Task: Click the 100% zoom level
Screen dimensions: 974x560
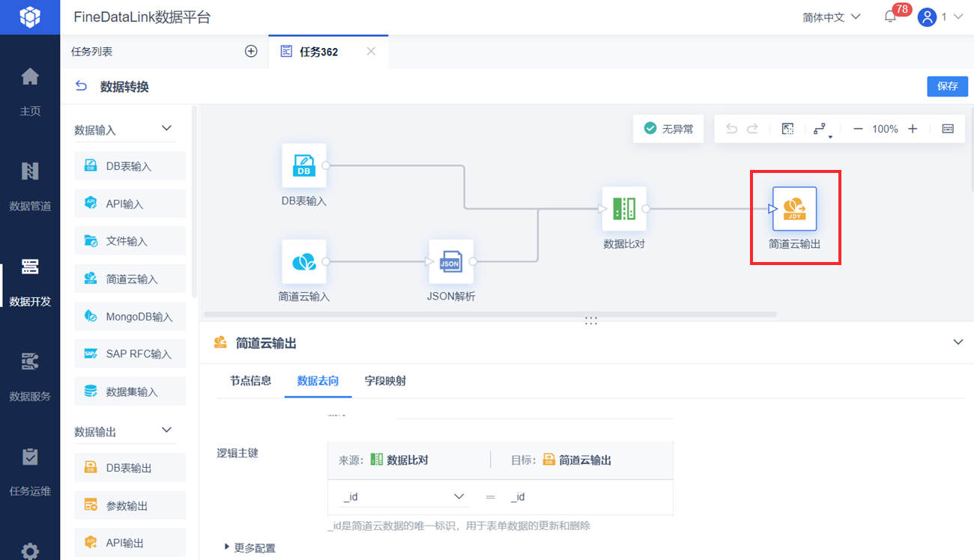Action: point(885,129)
